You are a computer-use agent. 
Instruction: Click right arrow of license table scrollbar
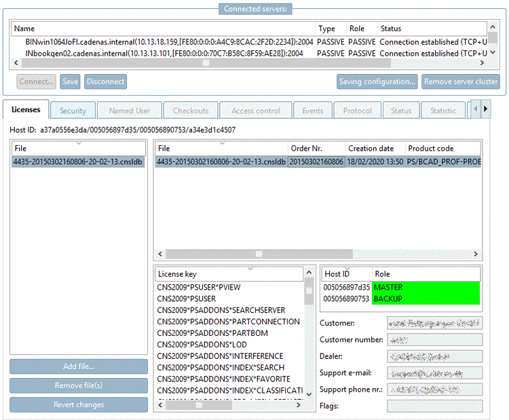click(476, 254)
